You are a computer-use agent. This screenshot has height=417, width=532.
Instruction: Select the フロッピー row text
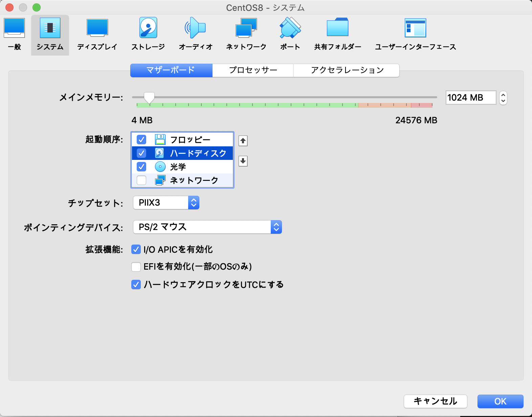(190, 140)
